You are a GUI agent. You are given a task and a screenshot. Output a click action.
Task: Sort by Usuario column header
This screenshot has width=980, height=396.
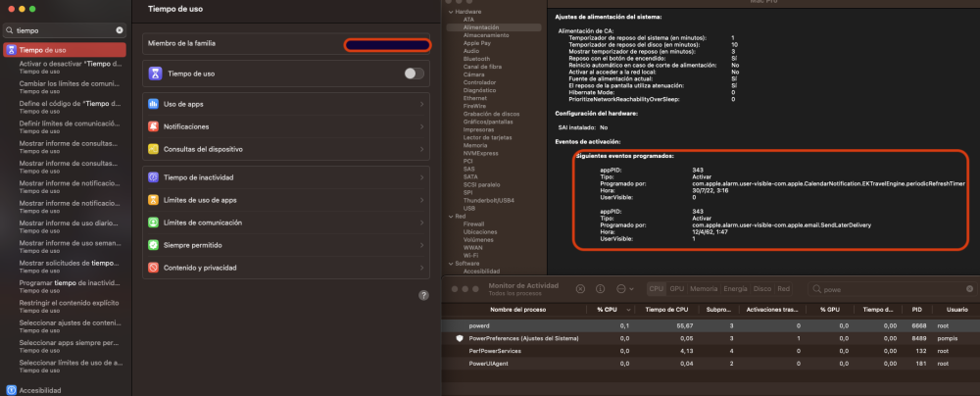[x=957, y=310]
